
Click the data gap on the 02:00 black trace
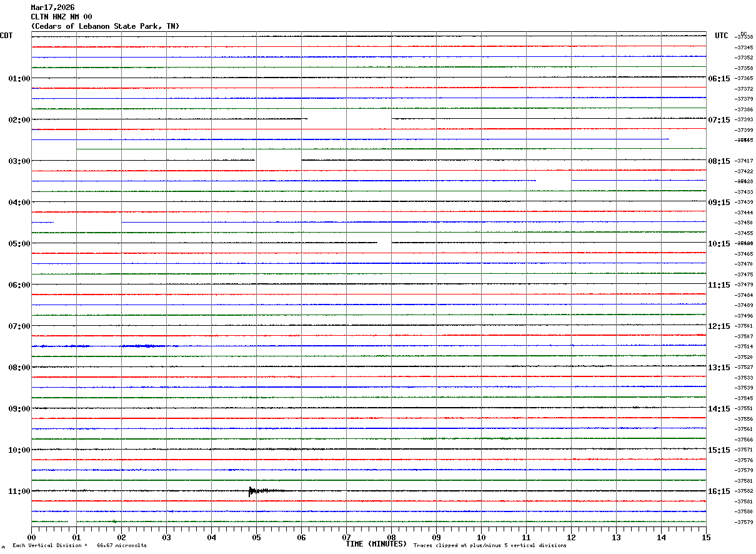pyautogui.click(x=349, y=118)
